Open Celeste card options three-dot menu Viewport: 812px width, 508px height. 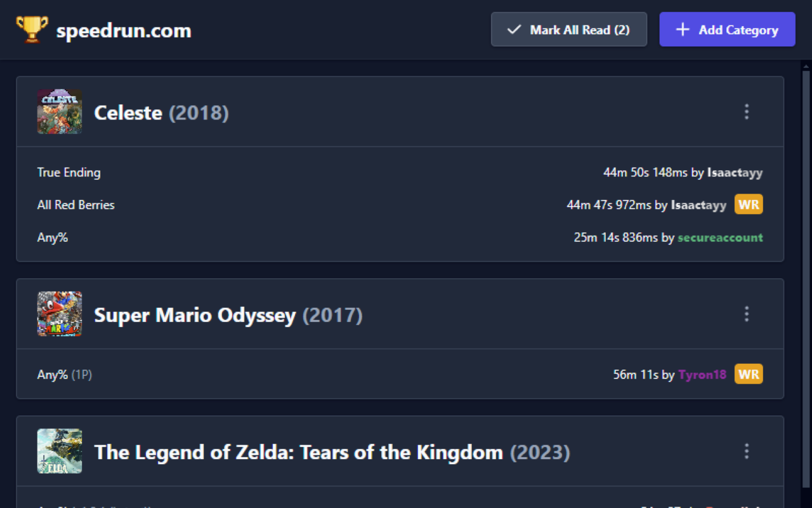(746, 112)
